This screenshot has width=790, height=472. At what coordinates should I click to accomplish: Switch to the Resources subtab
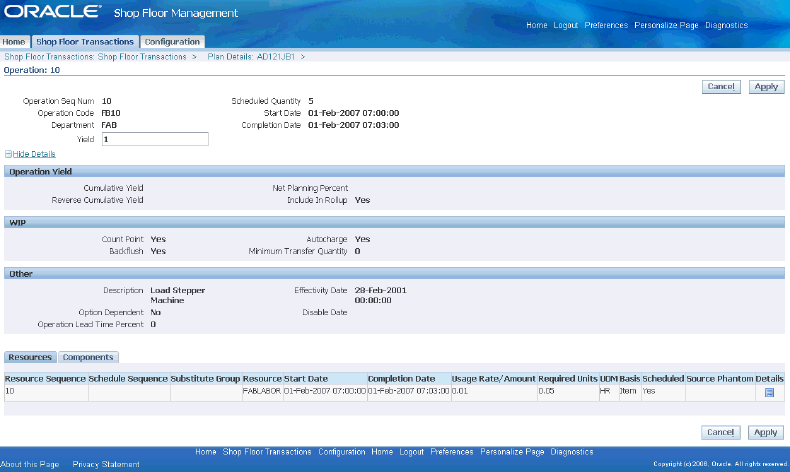tap(30, 357)
